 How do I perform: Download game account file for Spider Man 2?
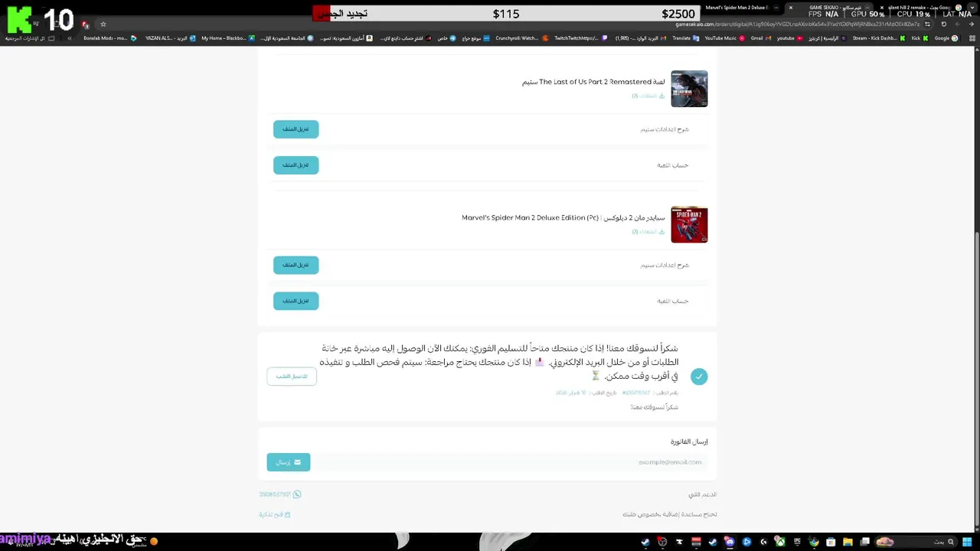(x=296, y=301)
